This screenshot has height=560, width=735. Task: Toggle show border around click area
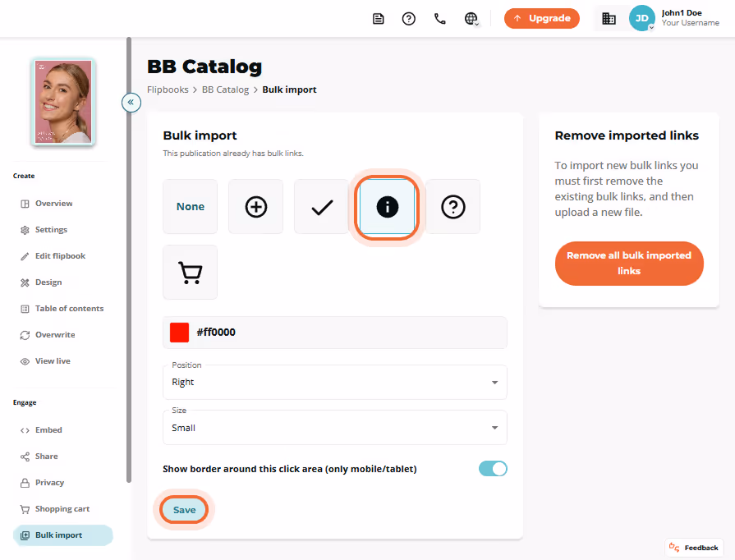[493, 469]
